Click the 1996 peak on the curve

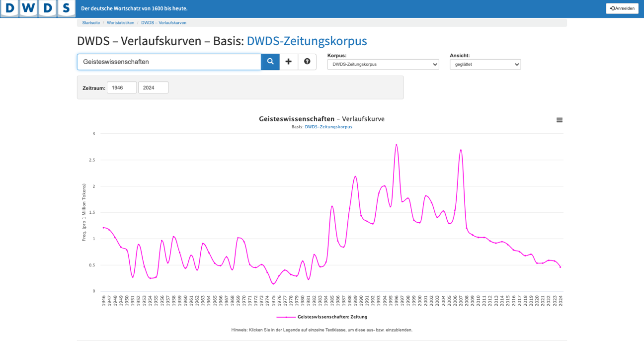click(396, 145)
